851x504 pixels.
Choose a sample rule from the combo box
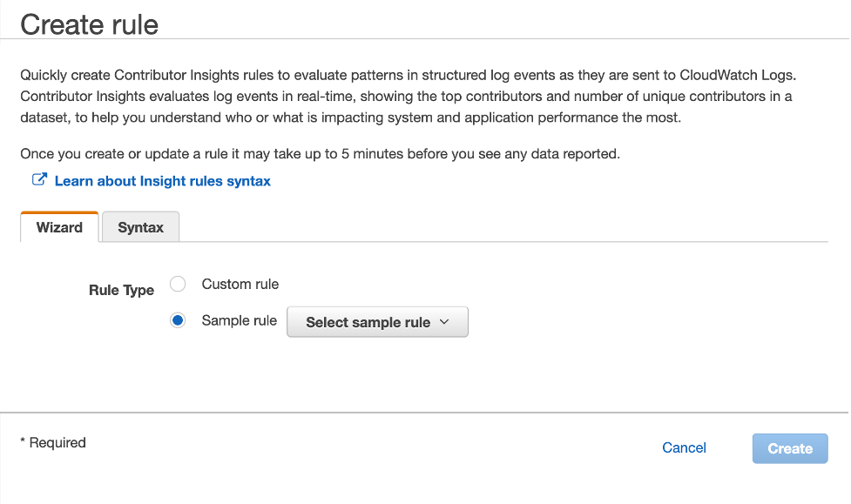[377, 321]
